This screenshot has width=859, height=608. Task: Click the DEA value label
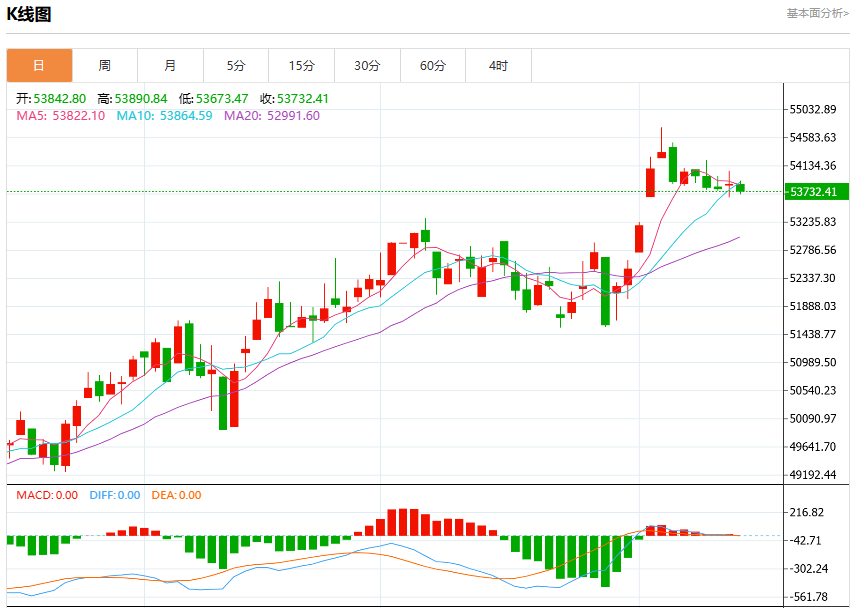(176, 495)
